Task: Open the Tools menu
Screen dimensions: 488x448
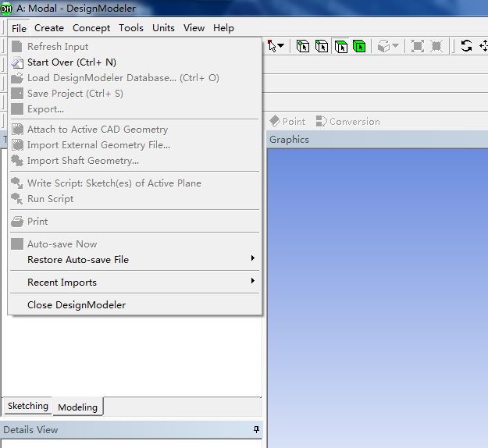Action: point(131,28)
